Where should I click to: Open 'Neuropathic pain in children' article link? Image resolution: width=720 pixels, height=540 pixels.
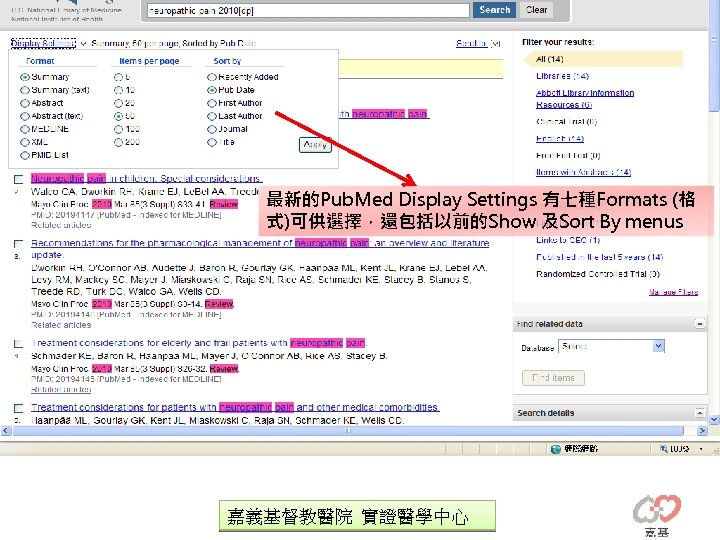click(146, 178)
